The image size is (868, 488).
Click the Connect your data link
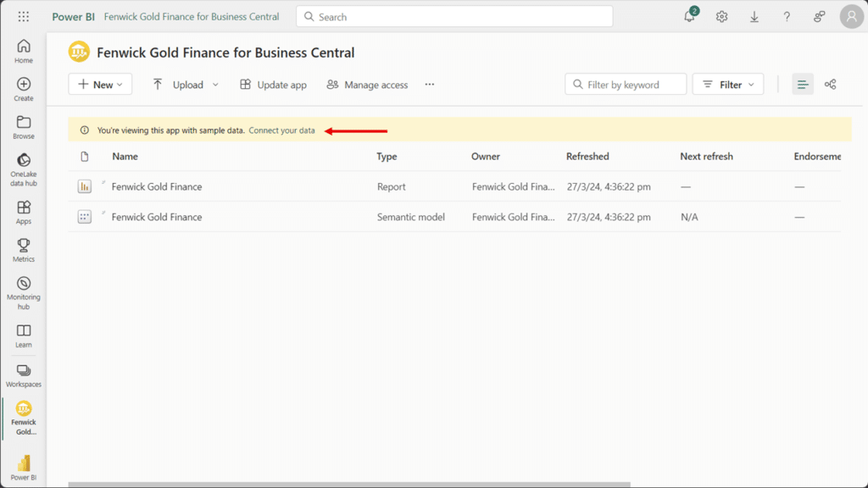coord(281,130)
